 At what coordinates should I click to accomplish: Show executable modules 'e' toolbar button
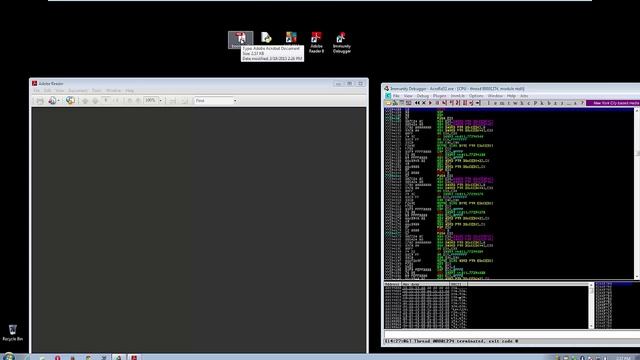pos(495,103)
